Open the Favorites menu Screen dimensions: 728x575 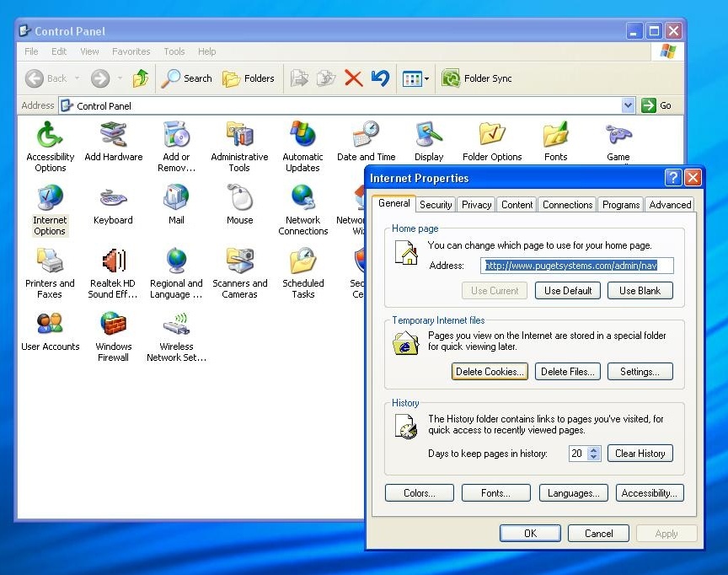point(131,51)
